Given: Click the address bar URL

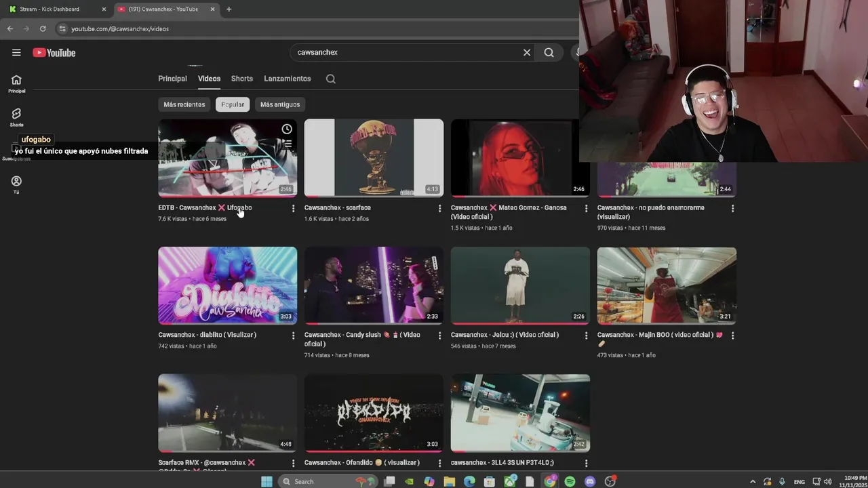Looking at the screenshot, I should click(120, 28).
